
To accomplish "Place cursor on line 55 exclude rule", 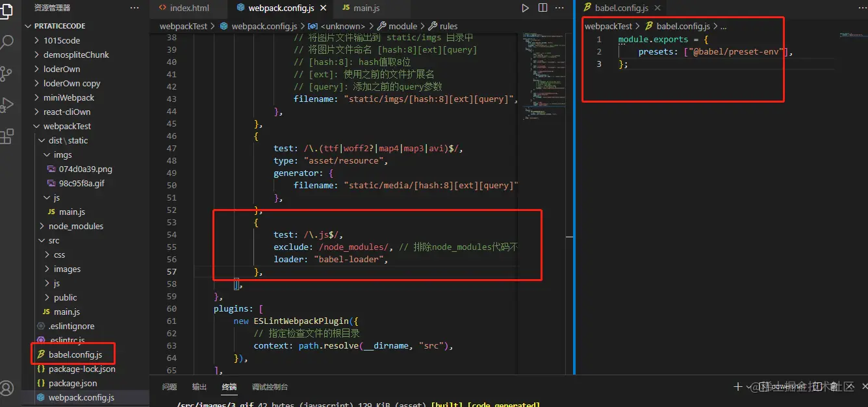I will click(395, 247).
